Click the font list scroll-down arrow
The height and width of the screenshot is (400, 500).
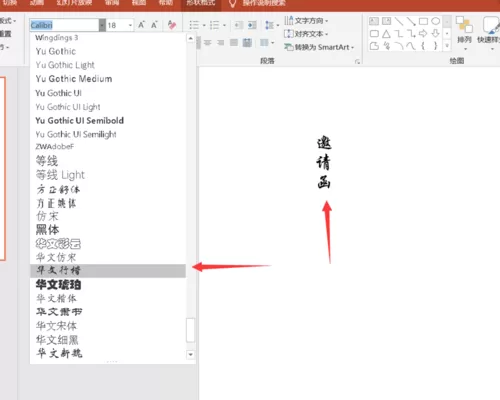pyautogui.click(x=190, y=354)
